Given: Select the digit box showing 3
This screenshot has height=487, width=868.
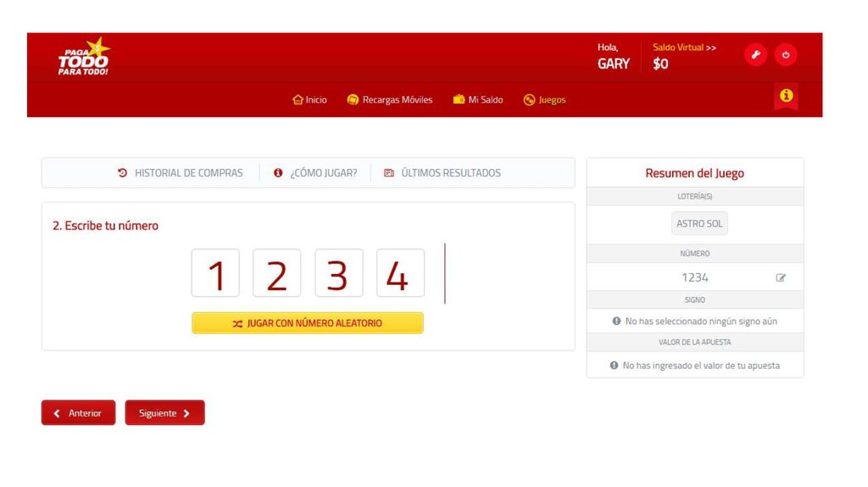Looking at the screenshot, I should tap(338, 273).
